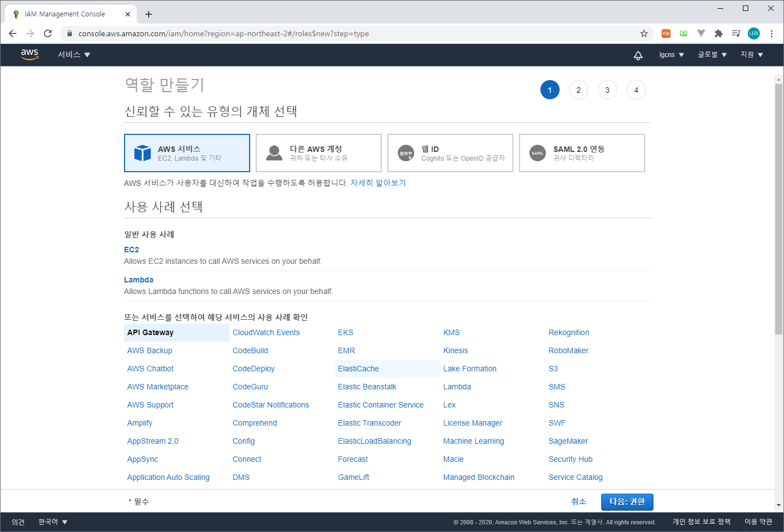
Task: Go to step 4 indicator
Action: 636,90
